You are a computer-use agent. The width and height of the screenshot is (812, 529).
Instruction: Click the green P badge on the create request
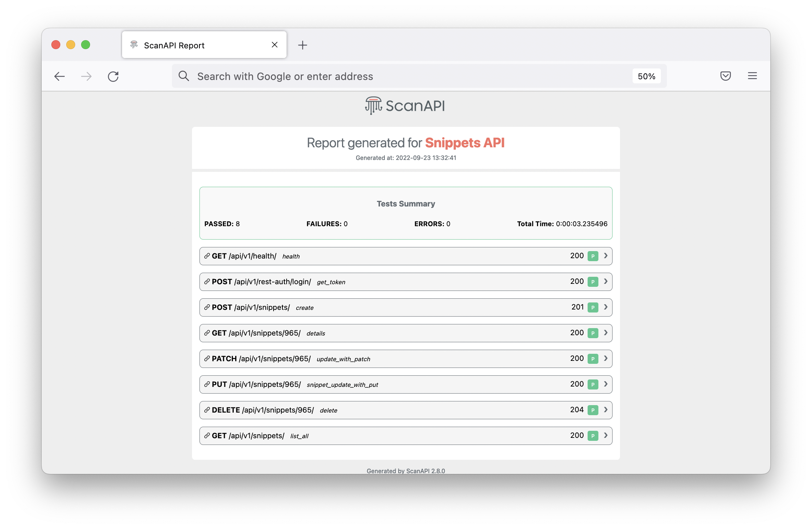(x=593, y=307)
